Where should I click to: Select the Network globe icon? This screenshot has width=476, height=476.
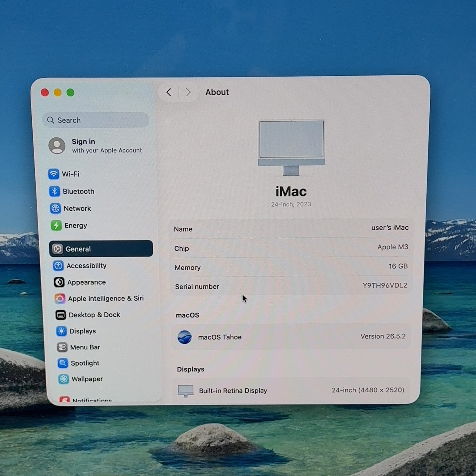click(55, 208)
